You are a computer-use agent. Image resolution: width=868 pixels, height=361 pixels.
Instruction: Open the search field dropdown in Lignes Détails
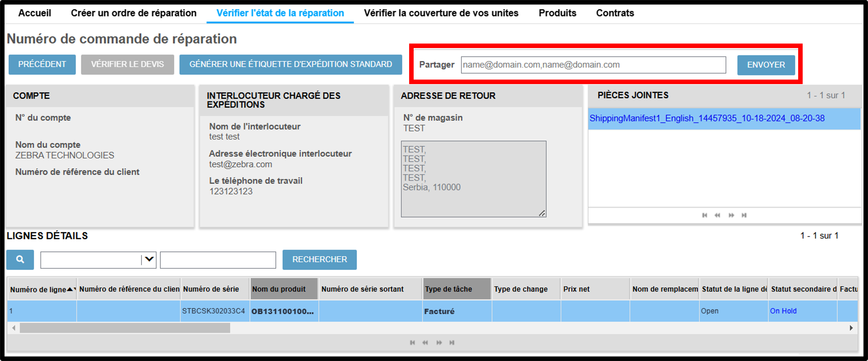149,260
